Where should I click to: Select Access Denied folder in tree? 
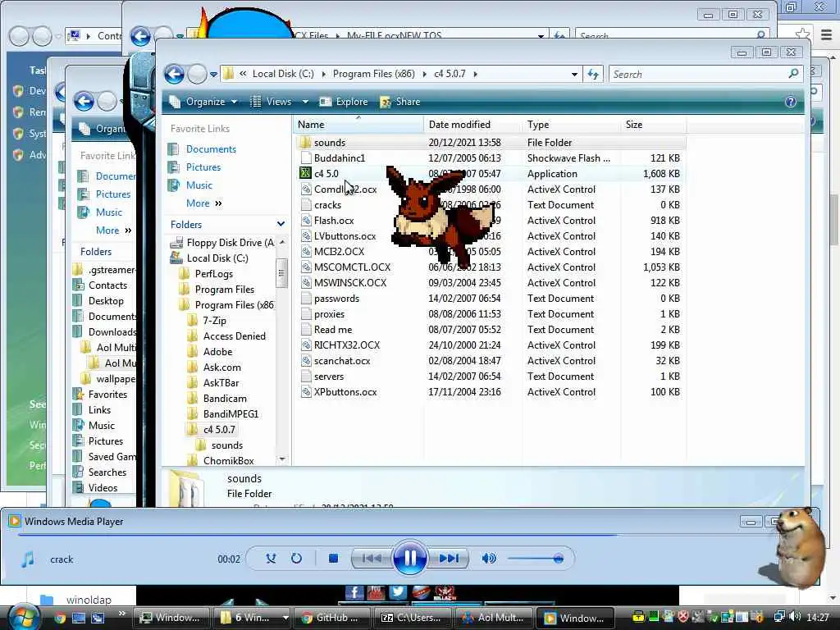[234, 336]
